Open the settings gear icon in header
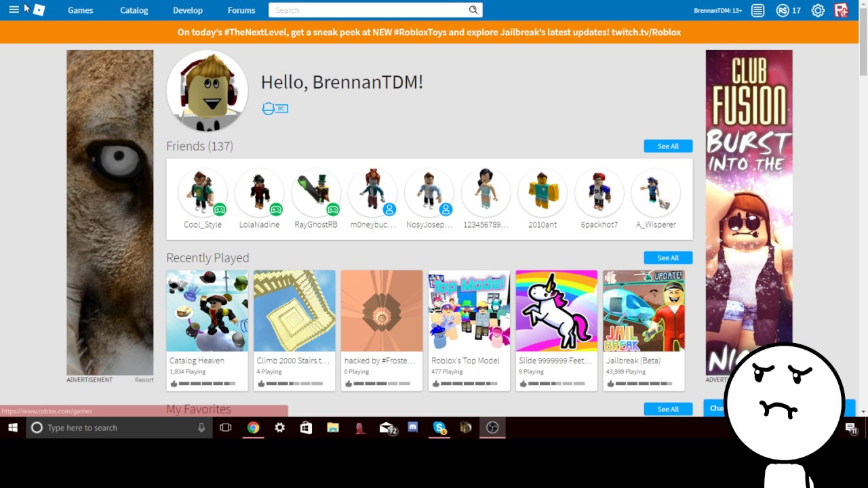This screenshot has width=868, height=488. [x=818, y=10]
